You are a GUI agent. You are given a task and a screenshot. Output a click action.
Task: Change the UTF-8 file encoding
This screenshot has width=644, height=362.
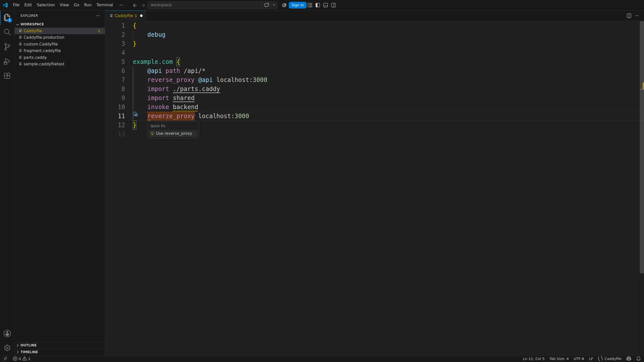coord(579,359)
